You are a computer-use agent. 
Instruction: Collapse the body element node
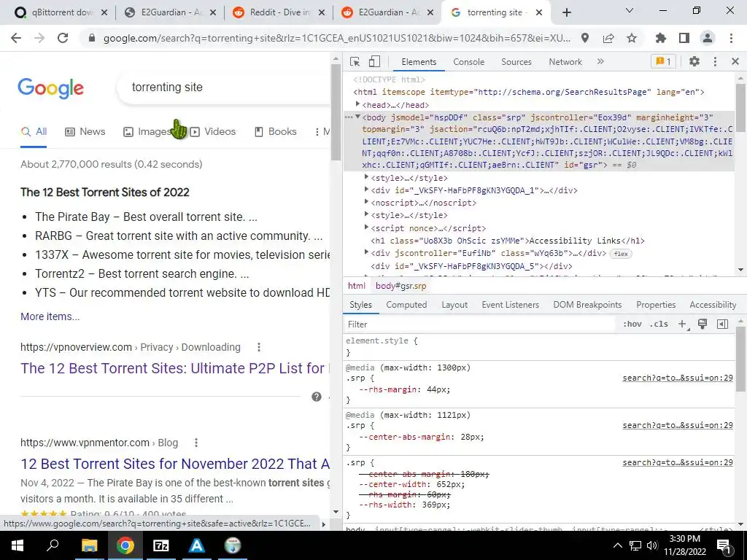pyautogui.click(x=357, y=117)
